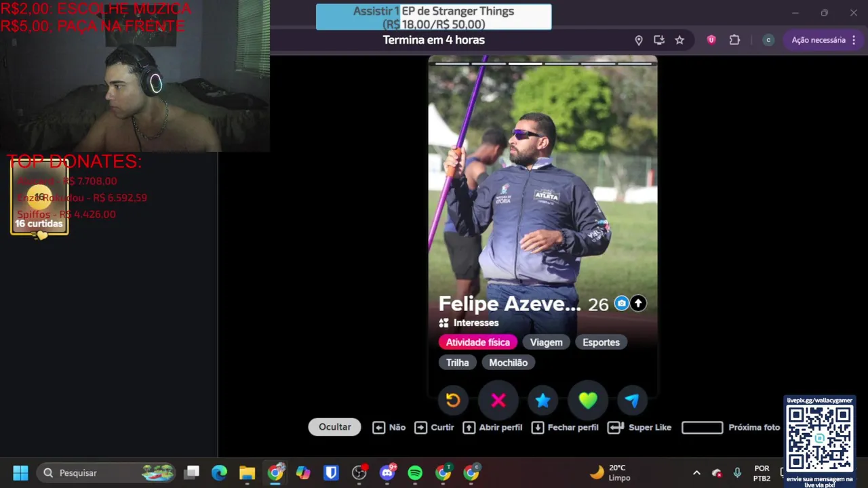Select the Atividade física interest tag

pos(478,342)
